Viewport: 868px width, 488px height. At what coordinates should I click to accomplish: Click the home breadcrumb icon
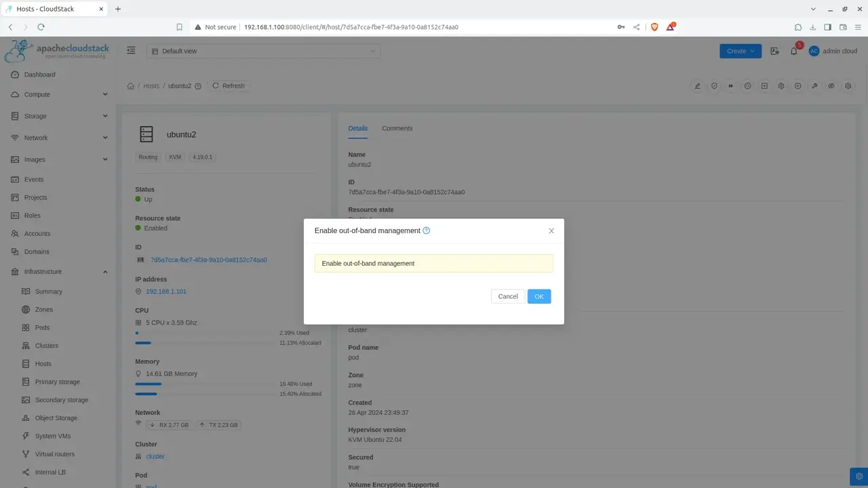(131, 86)
